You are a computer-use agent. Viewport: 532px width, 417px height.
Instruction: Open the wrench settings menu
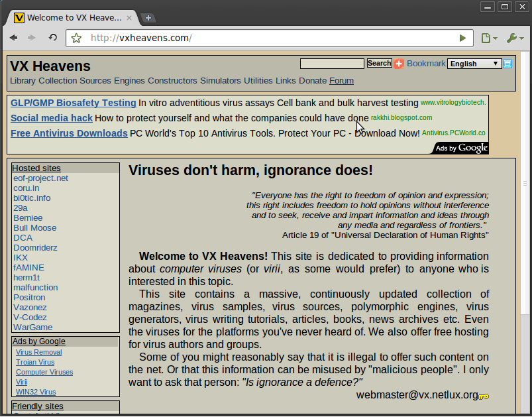(515, 38)
